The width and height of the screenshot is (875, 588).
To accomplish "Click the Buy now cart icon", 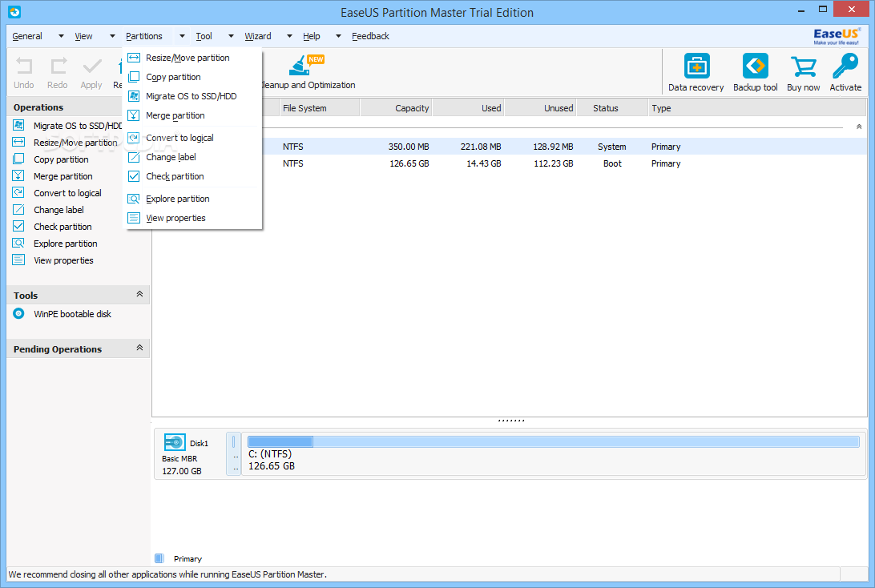I will pyautogui.click(x=804, y=66).
